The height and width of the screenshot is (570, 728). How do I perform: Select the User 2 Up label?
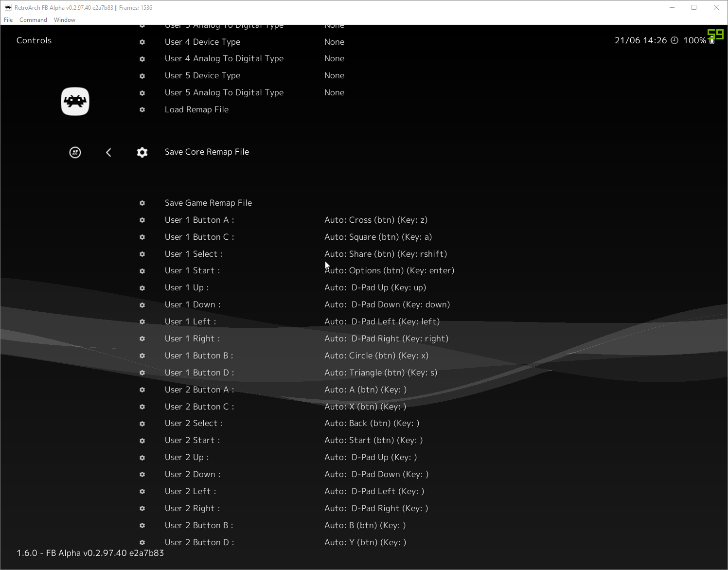tap(187, 458)
